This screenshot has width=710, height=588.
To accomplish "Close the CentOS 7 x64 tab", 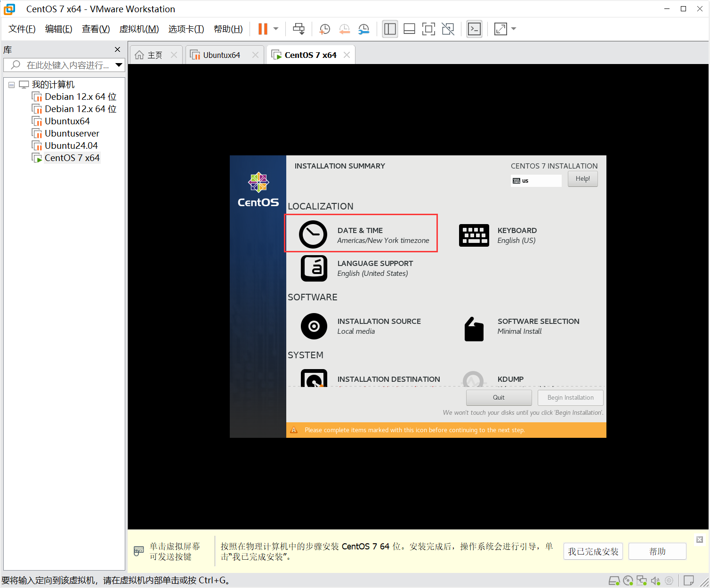I will coord(347,55).
